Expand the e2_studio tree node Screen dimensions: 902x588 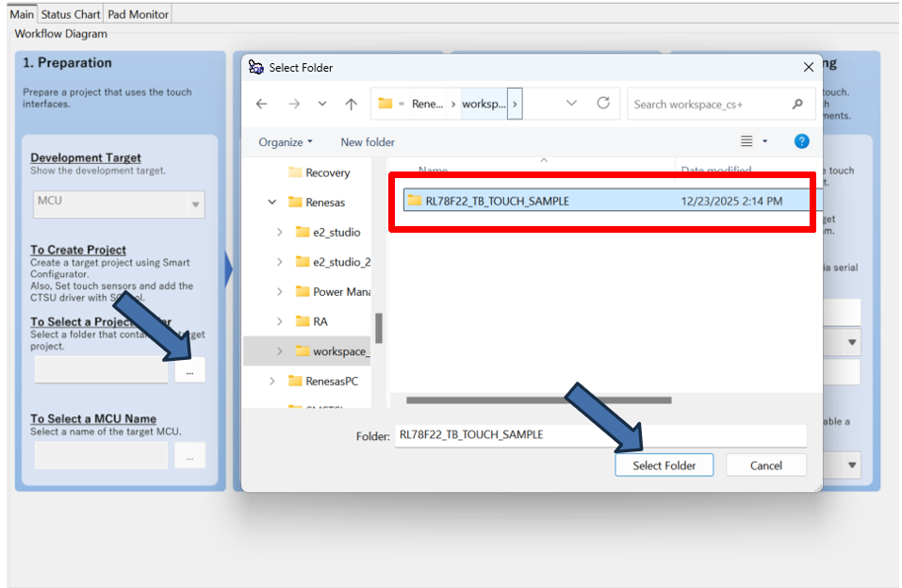[x=280, y=232]
